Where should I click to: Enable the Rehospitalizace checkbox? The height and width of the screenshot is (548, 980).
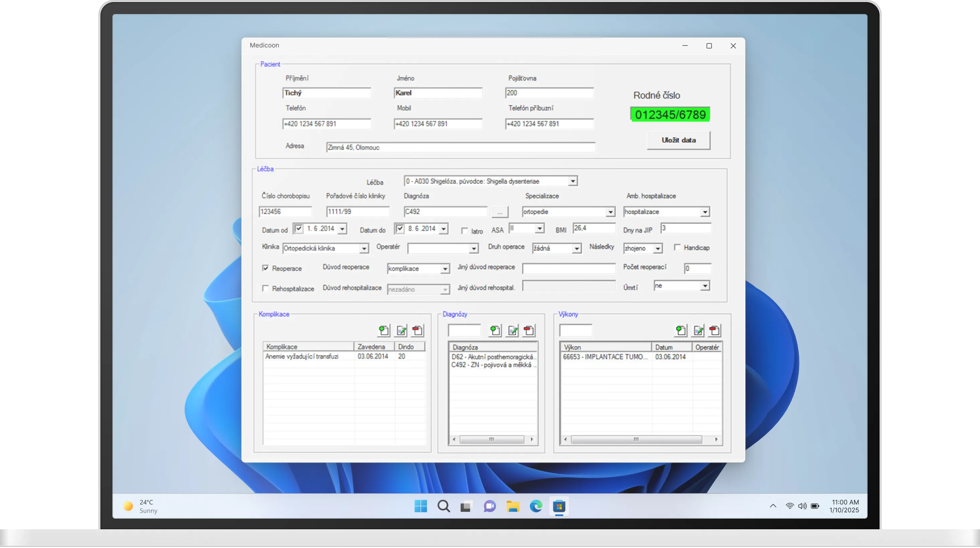click(x=265, y=289)
